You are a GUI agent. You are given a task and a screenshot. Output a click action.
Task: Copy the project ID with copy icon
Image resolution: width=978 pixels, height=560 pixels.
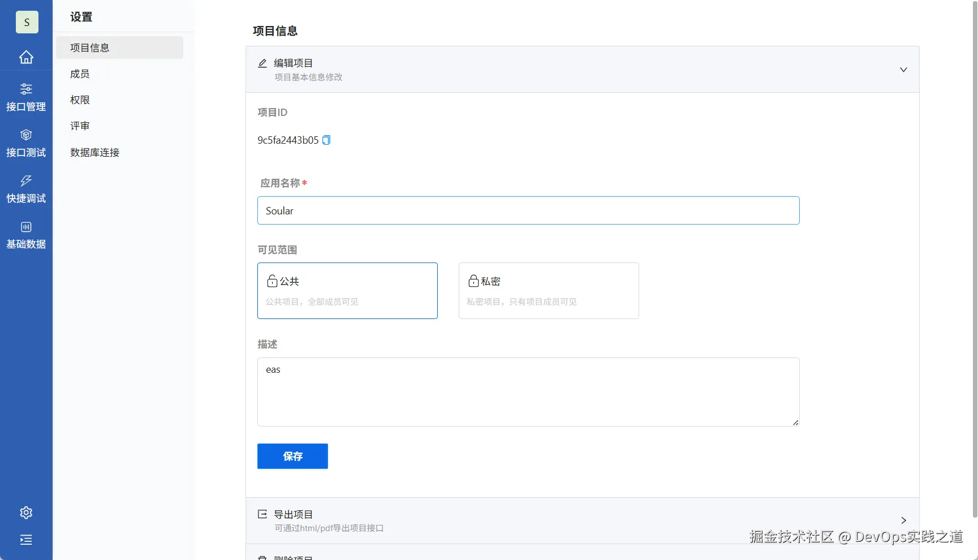326,140
